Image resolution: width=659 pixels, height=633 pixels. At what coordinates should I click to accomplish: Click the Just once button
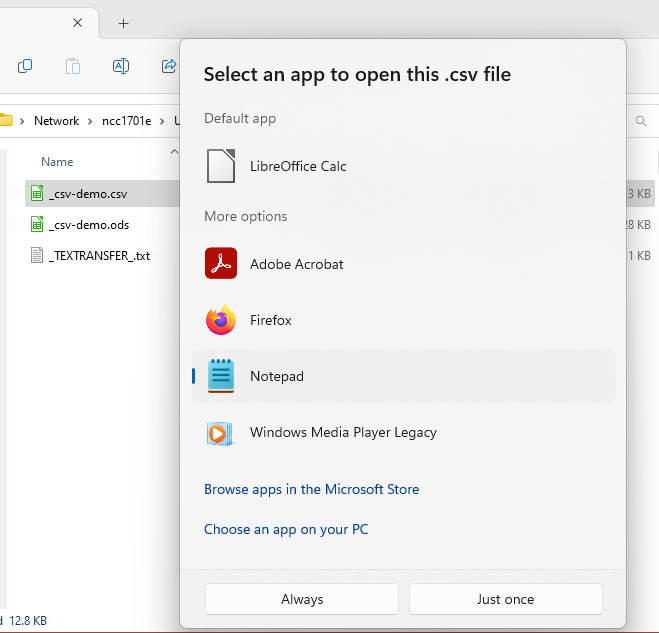point(506,599)
